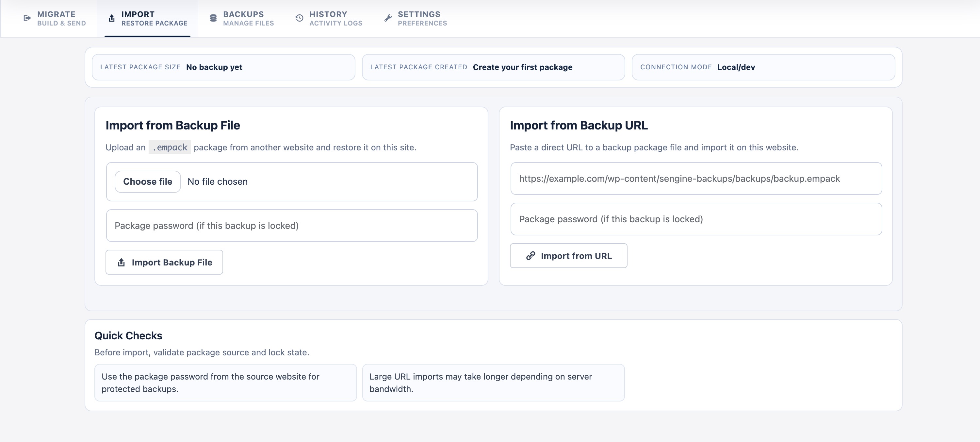This screenshot has height=442, width=980.
Task: Click the Import Backup File button
Action: click(164, 262)
